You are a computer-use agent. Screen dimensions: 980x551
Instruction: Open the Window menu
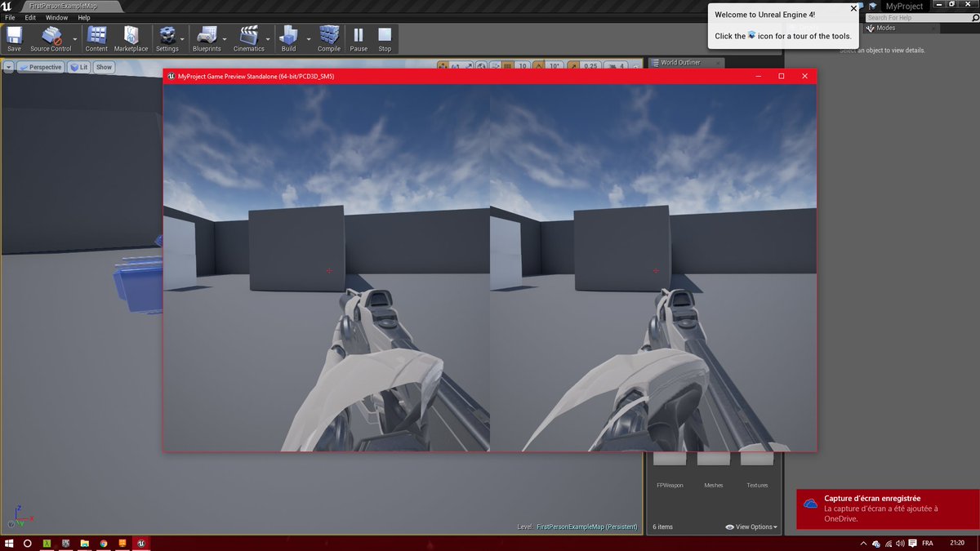(56, 17)
